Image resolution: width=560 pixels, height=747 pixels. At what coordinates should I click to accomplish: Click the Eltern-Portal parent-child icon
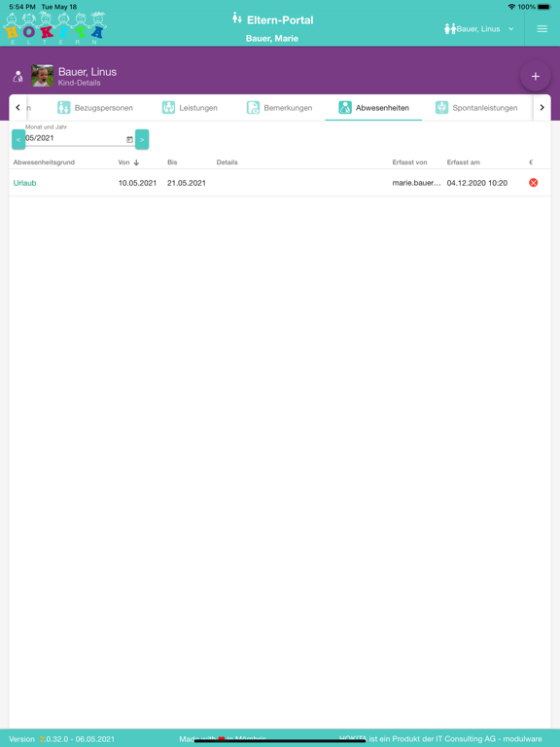tap(236, 18)
